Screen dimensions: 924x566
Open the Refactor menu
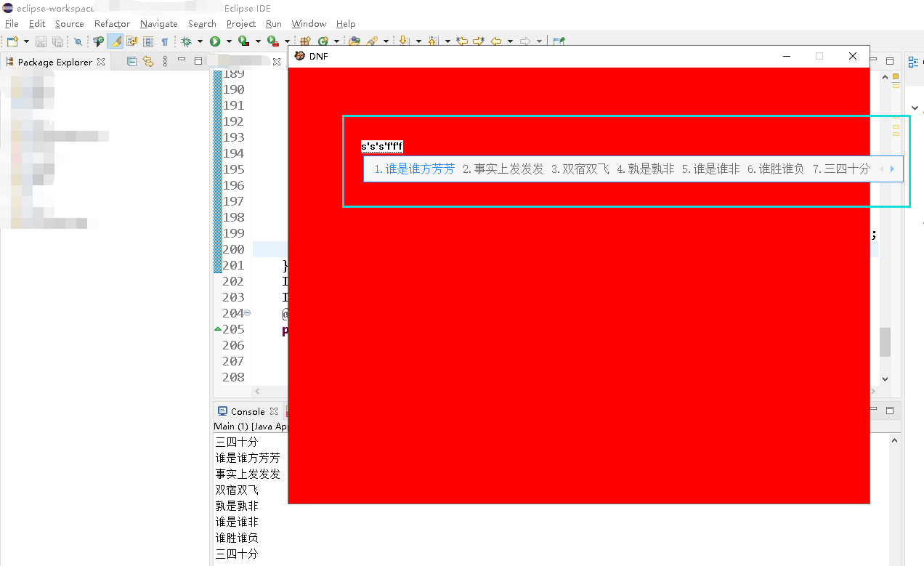[112, 24]
